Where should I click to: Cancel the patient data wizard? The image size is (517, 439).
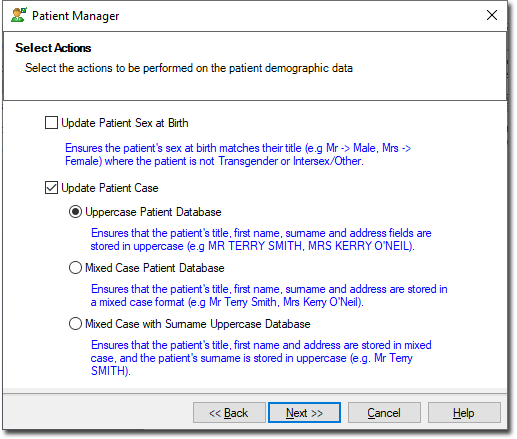click(384, 413)
